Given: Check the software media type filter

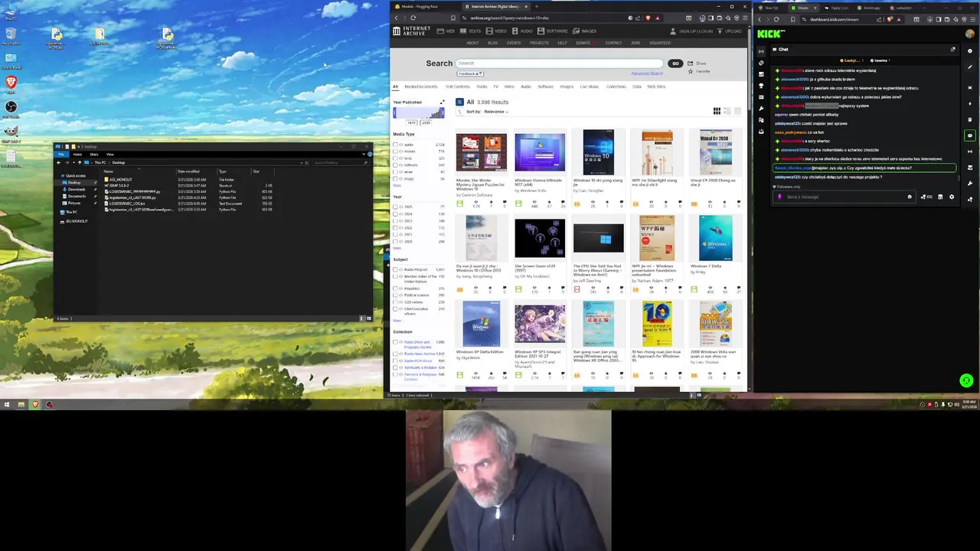Looking at the screenshot, I should [395, 165].
